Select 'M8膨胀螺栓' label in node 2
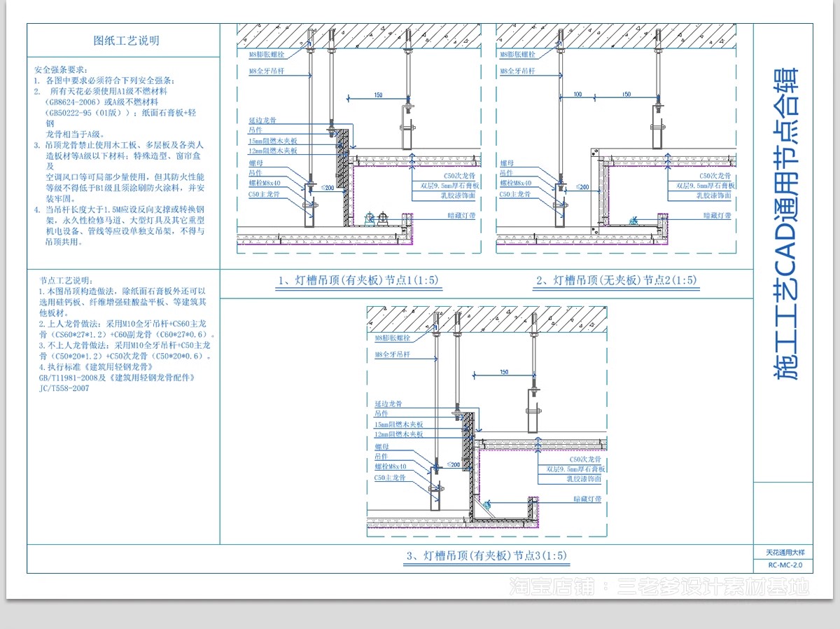 point(517,54)
